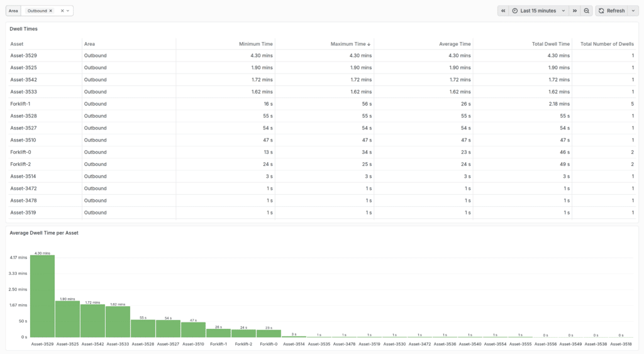644x354 pixels.
Task: Click Asset-3510 bar in the chart
Action: (193, 329)
